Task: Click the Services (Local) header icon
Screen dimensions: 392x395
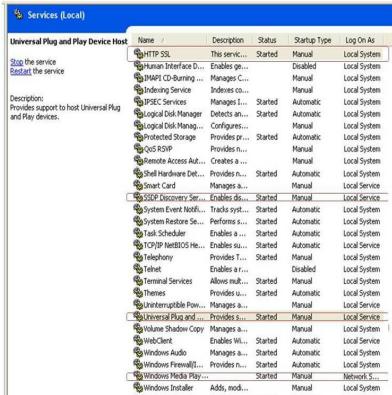Action: point(18,14)
